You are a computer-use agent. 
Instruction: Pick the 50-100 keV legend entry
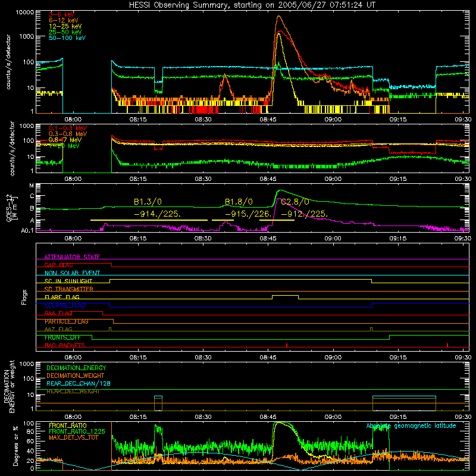coord(67,38)
